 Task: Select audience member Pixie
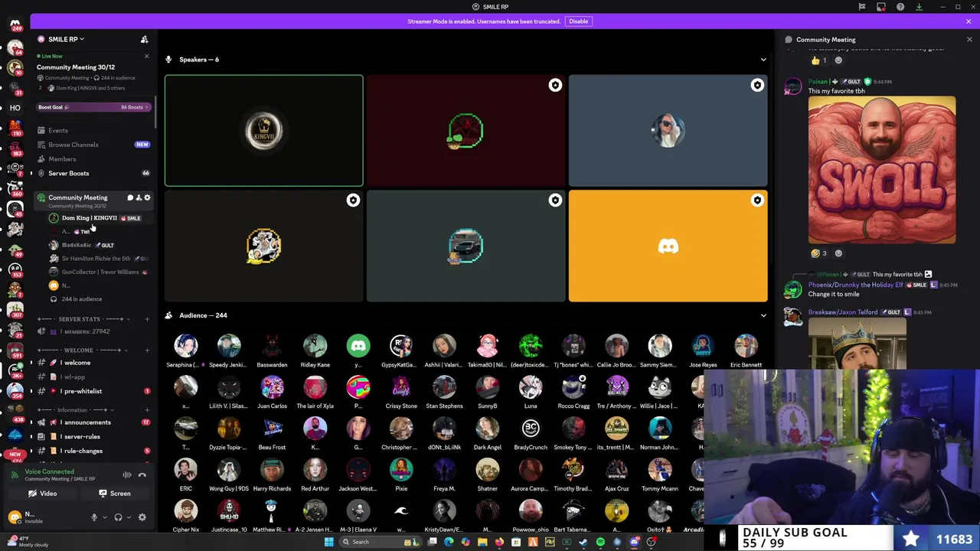pos(401,474)
